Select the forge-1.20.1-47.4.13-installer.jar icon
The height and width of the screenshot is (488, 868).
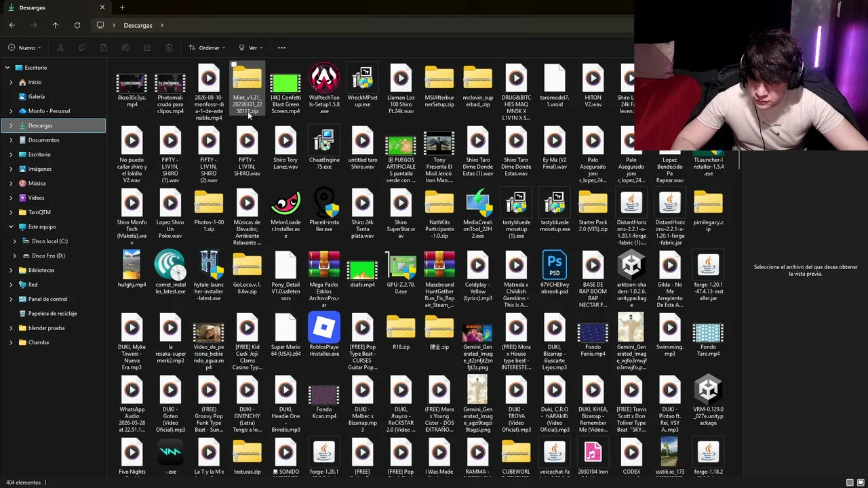pyautogui.click(x=708, y=265)
